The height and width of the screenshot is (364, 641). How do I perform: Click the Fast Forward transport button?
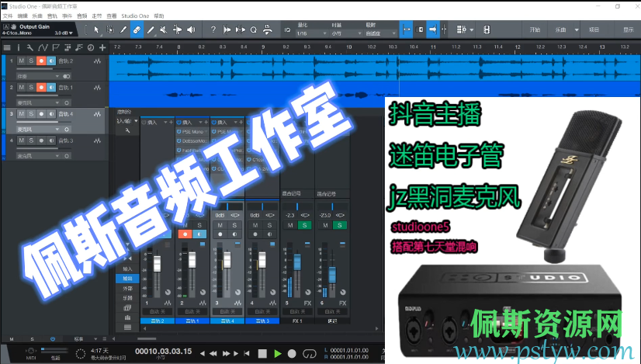(226, 353)
